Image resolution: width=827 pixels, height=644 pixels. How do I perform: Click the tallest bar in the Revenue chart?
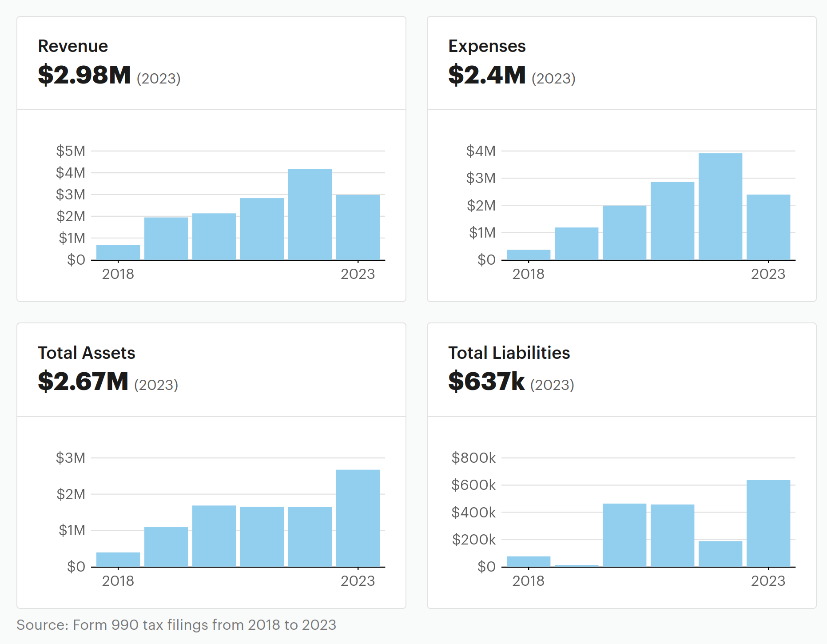pos(310,214)
